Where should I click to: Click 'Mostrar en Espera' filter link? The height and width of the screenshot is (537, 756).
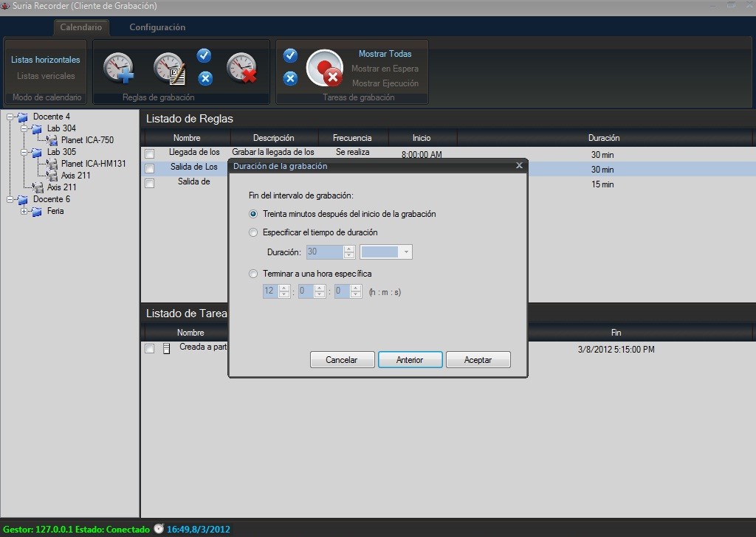point(385,69)
